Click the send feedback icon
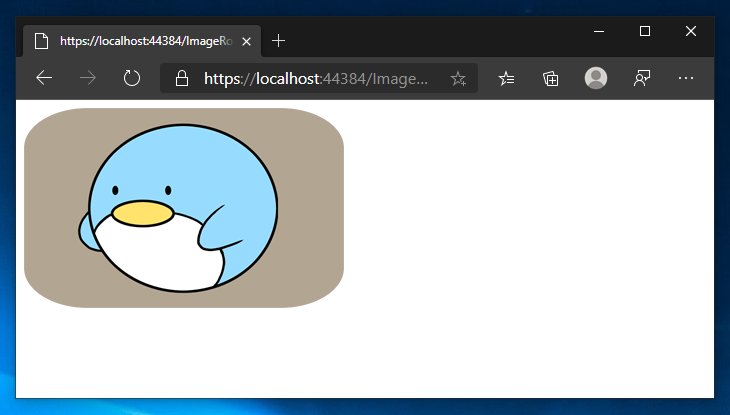730x415 pixels. point(642,79)
